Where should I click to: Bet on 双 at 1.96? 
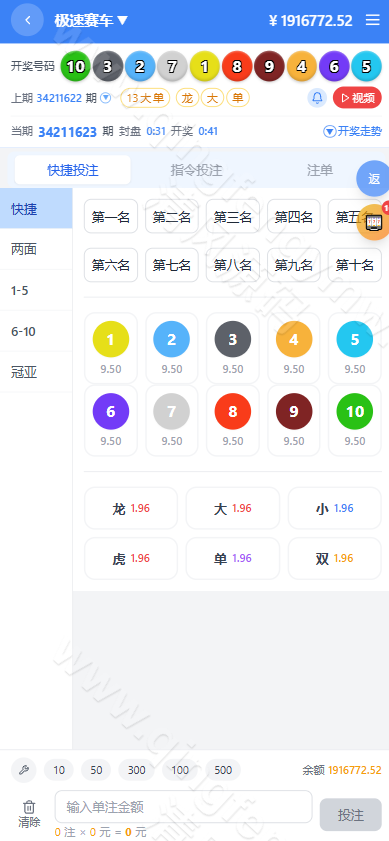(335, 558)
